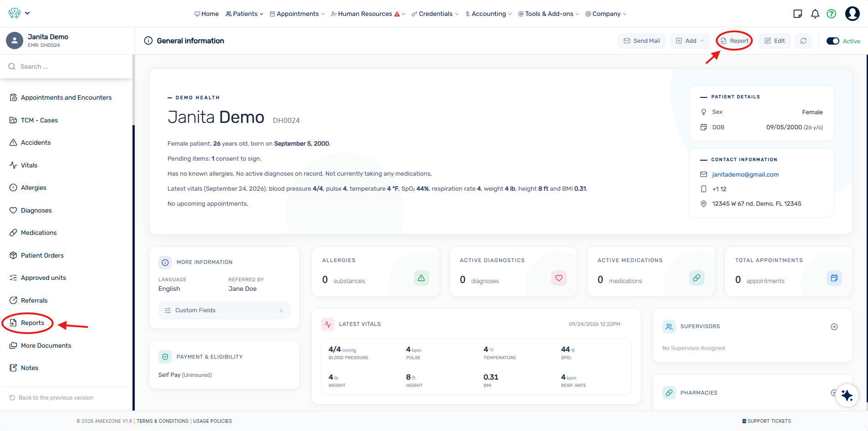The width and height of the screenshot is (868, 431).
Task: Go to the Home menu item
Action: tap(207, 14)
